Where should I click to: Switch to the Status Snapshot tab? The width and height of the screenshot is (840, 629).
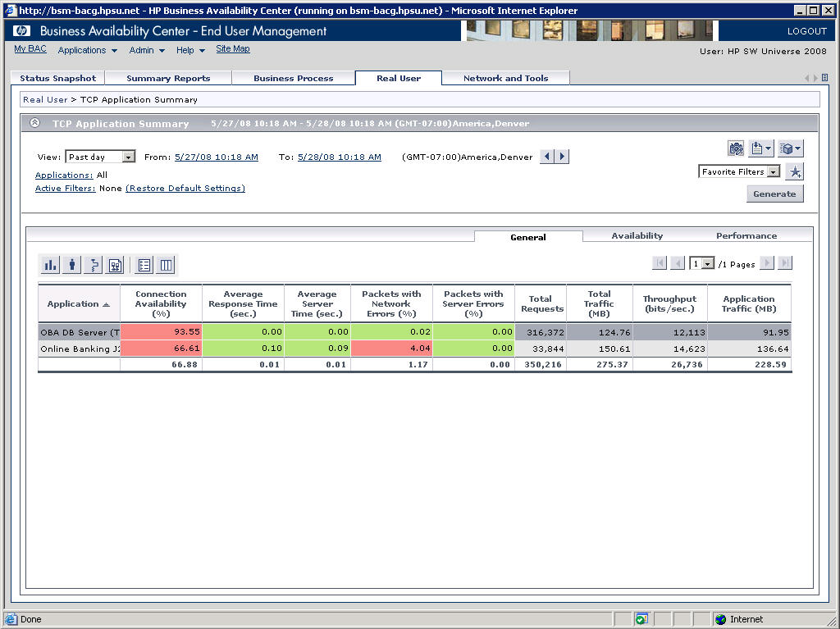coord(58,78)
